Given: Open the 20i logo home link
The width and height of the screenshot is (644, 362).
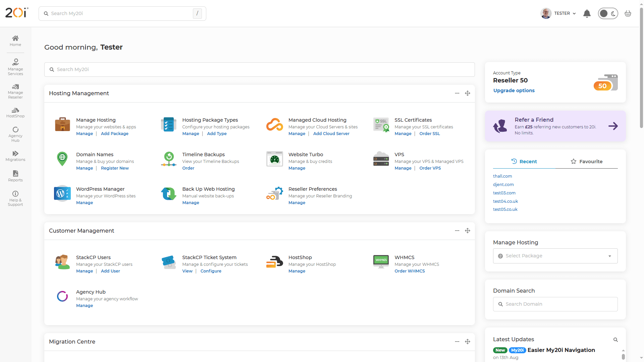Looking at the screenshot, I should (17, 13).
